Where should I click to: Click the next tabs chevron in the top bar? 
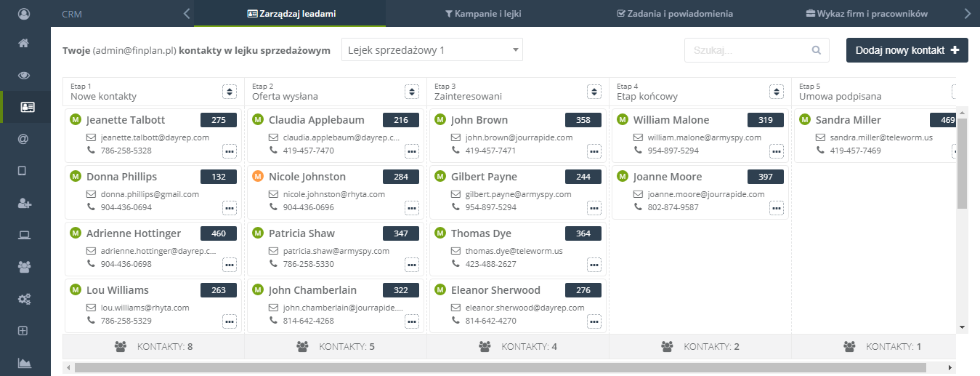point(967,13)
